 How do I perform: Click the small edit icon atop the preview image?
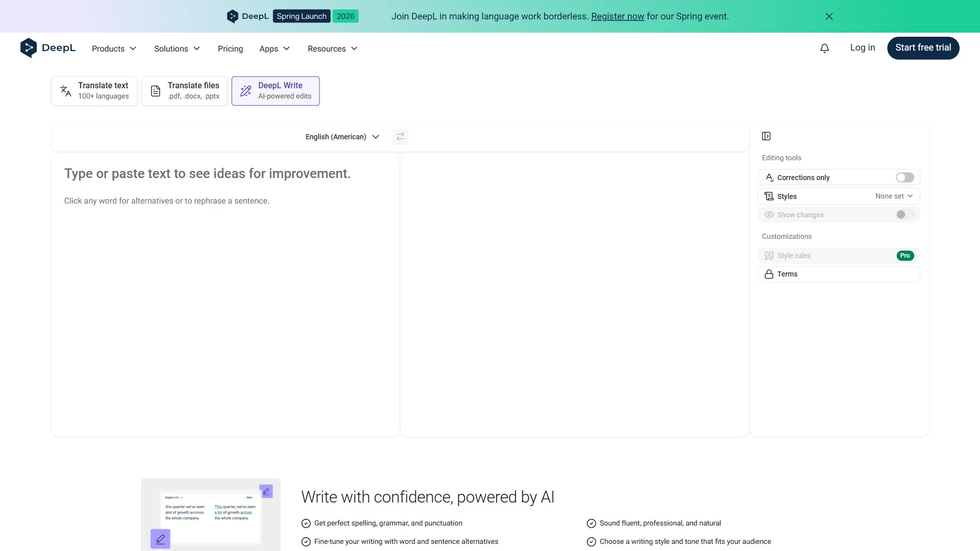tap(266, 491)
